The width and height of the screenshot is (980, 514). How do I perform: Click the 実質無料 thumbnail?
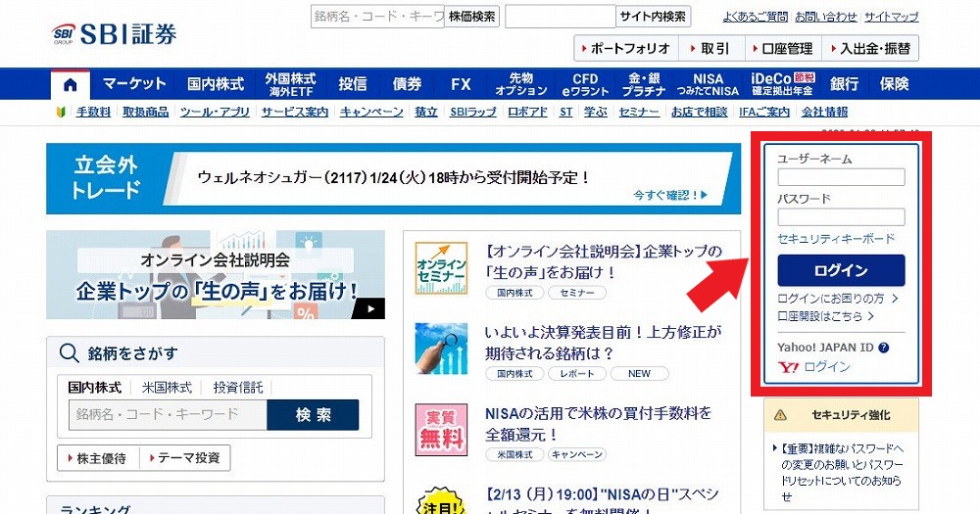[x=441, y=430]
